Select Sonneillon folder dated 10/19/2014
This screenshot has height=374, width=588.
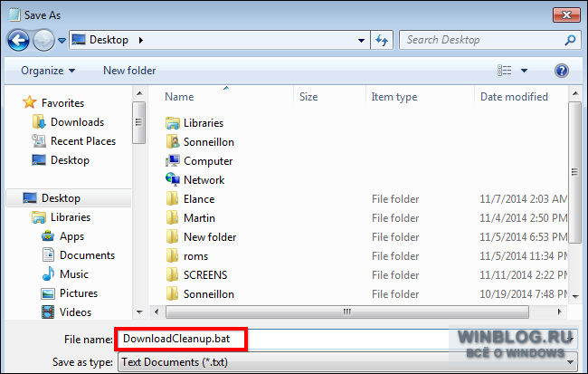pyautogui.click(x=208, y=294)
